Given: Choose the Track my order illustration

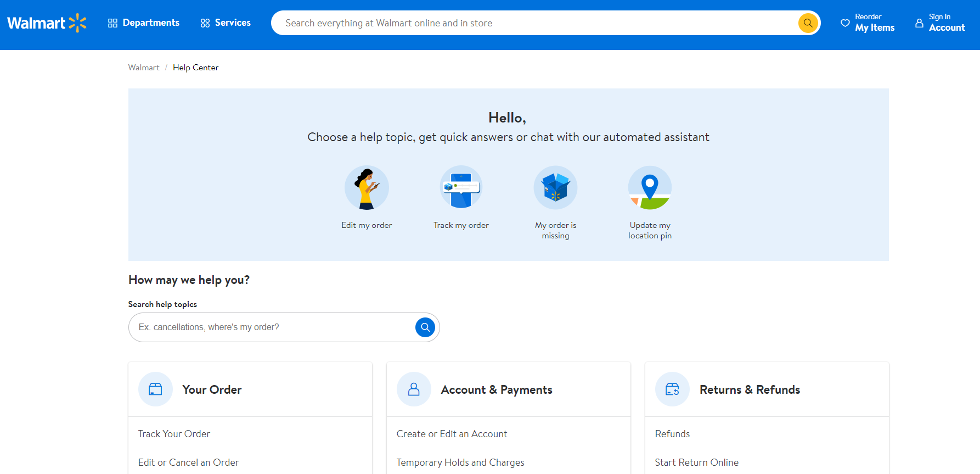Looking at the screenshot, I should pyautogui.click(x=461, y=188).
